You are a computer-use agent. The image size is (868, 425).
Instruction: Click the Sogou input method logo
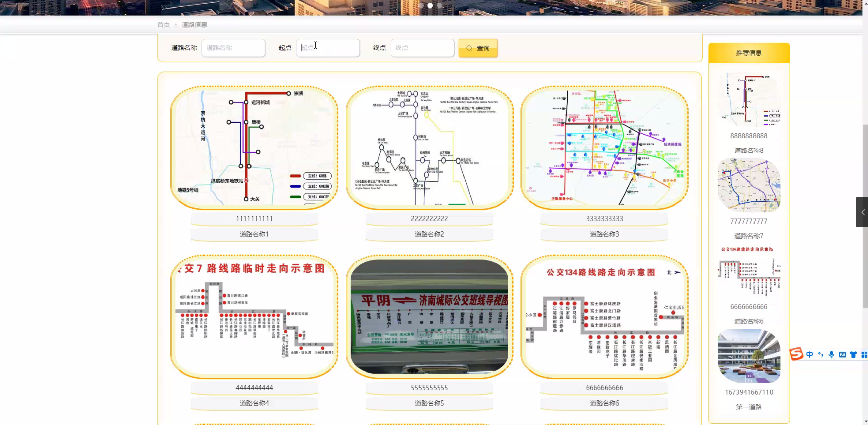coord(796,354)
